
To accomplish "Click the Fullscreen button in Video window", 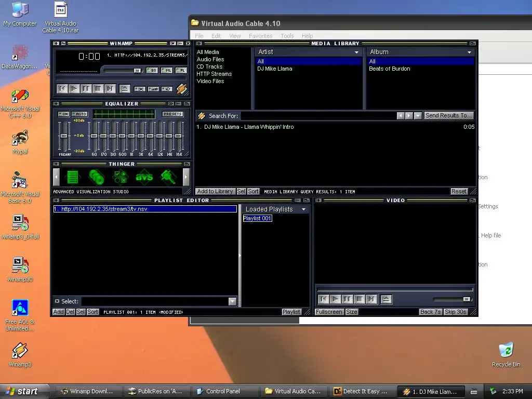I will (329, 312).
